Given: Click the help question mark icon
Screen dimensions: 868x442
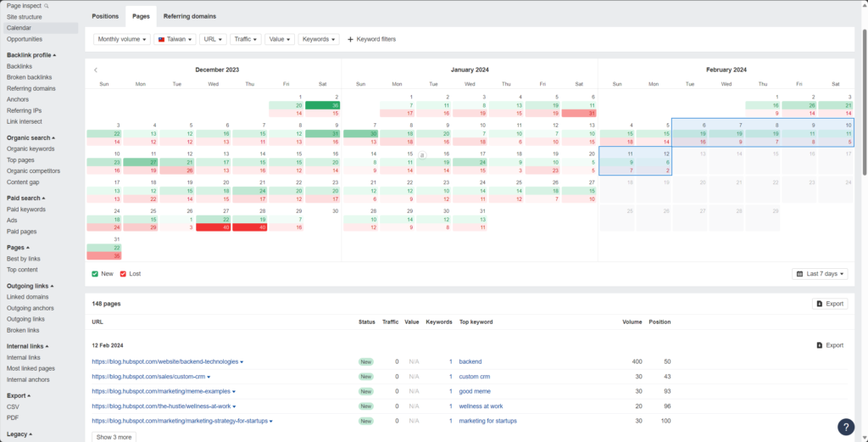Looking at the screenshot, I should (845, 427).
